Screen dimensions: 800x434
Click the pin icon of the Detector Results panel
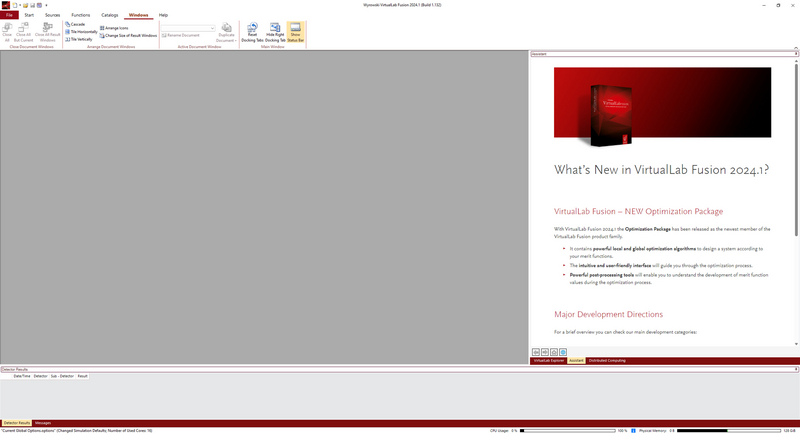(796, 369)
